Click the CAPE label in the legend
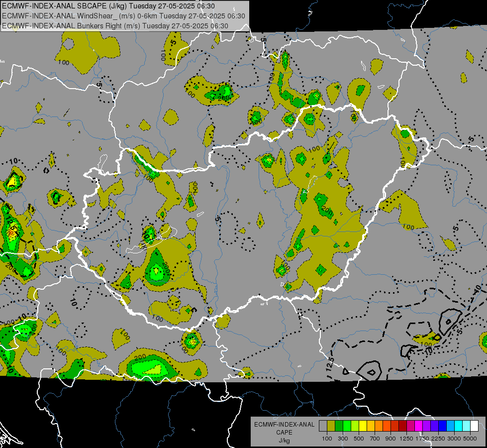The height and width of the screenshot is (448, 487). pos(284,433)
